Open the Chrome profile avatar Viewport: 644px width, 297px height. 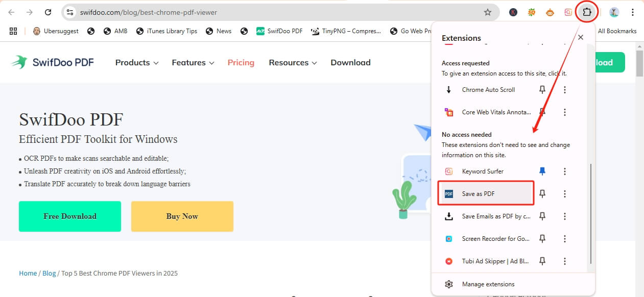click(x=614, y=12)
